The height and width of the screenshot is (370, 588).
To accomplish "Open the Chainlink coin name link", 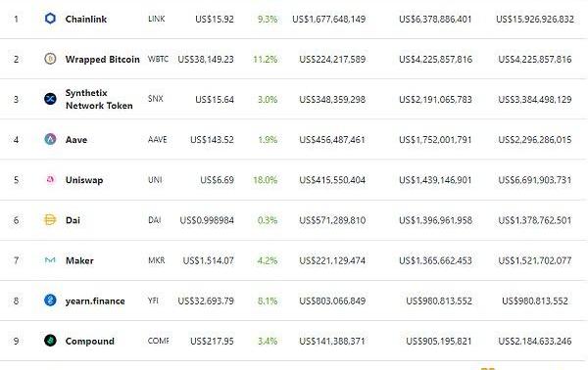I will [86, 20].
